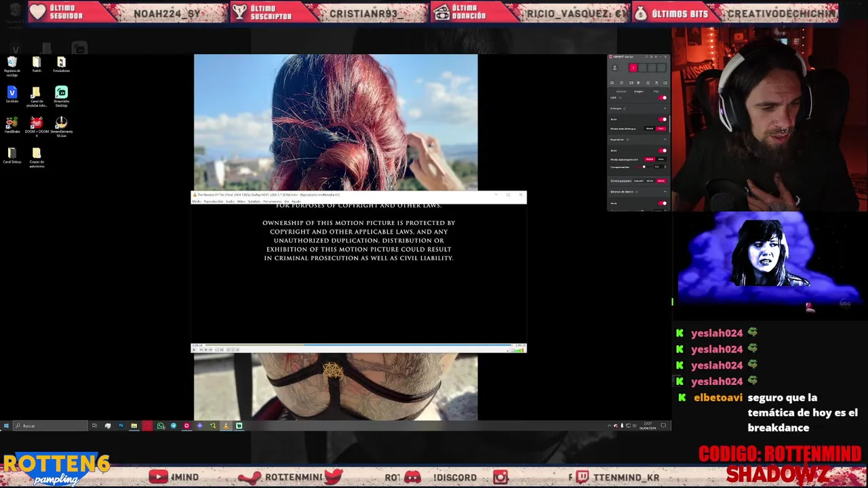Viewport: 868px width, 488px height.
Task: Select OBSBOT preset position 4
Action: [x=662, y=68]
